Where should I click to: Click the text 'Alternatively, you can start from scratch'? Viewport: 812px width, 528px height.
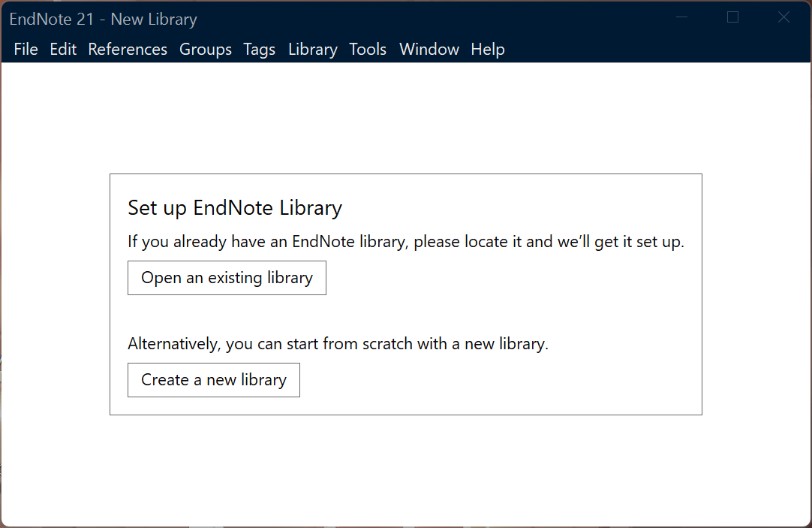click(270, 344)
